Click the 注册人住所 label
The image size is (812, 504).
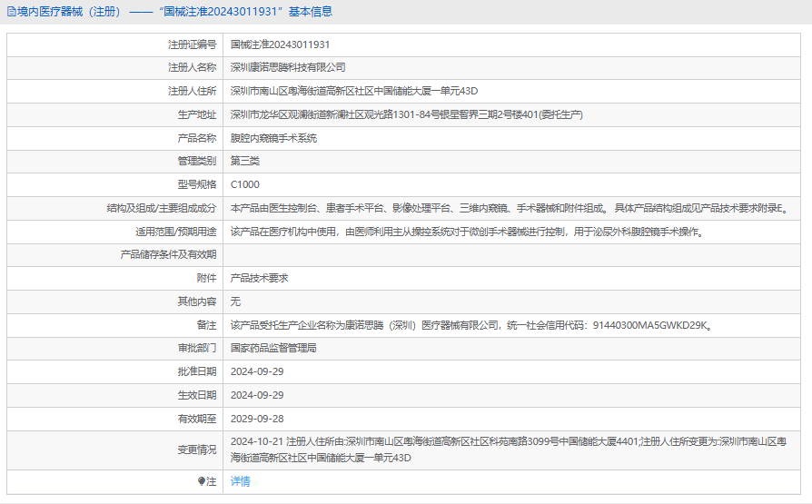click(x=193, y=91)
